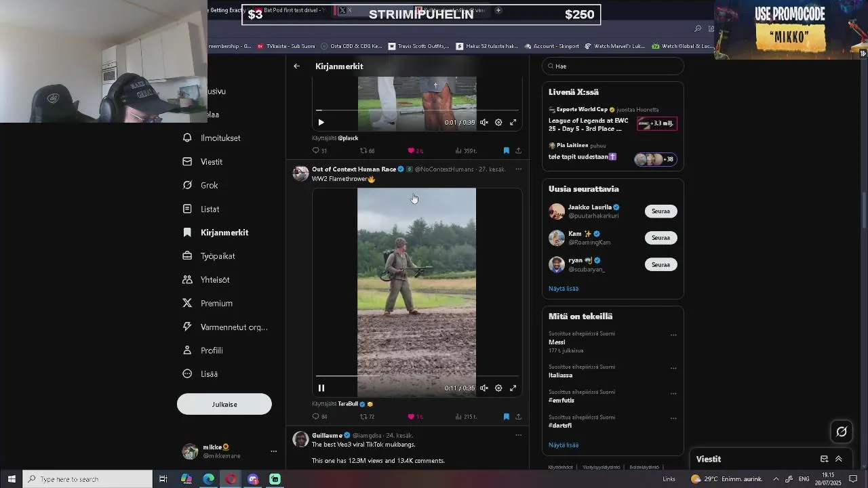The image size is (868, 488).
Task: Focus the Hae search field
Action: pos(613,66)
